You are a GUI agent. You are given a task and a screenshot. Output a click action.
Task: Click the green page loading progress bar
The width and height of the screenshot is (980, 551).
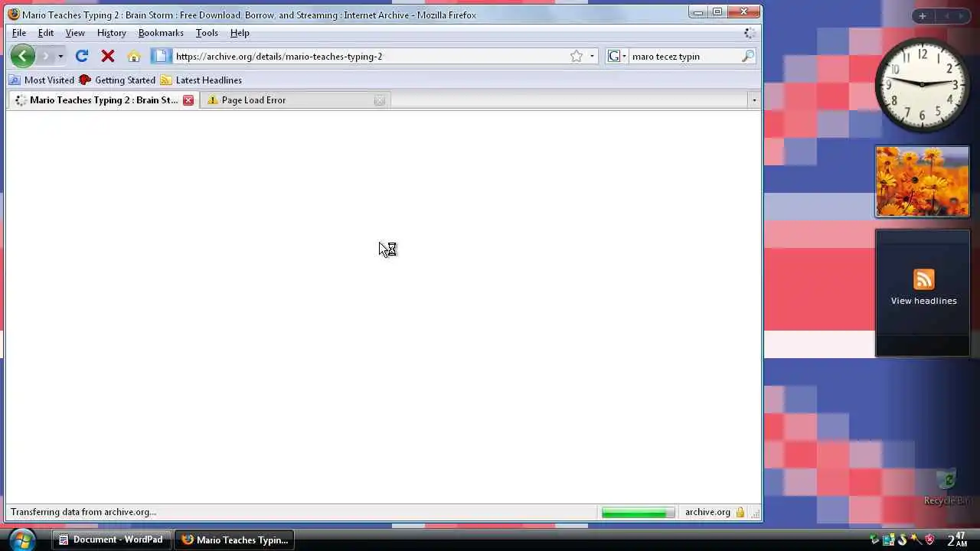tap(639, 513)
